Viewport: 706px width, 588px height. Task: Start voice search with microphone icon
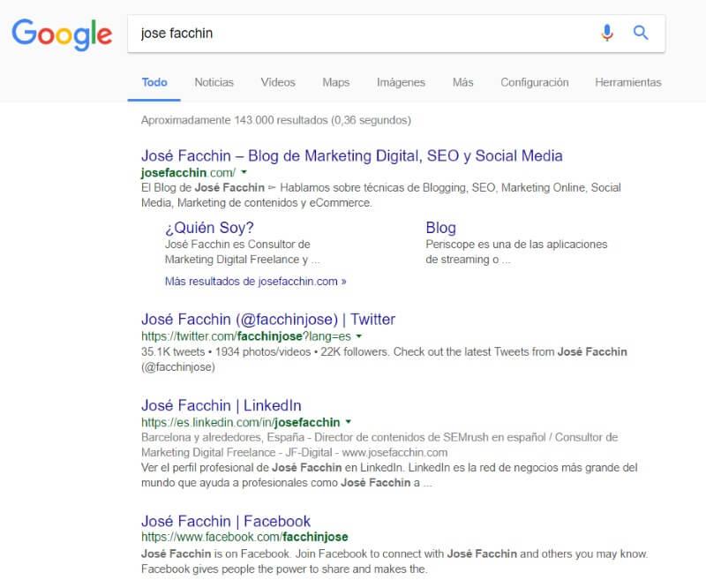point(606,34)
